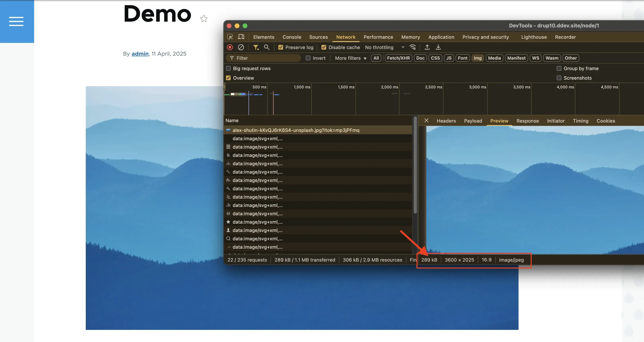
Task: Open the admin author link
Action: pyautogui.click(x=140, y=54)
